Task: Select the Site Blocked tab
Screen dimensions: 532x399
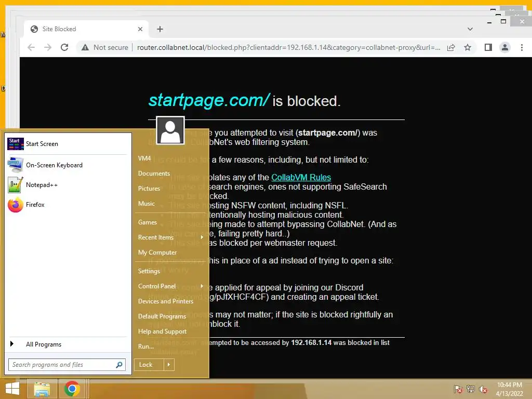Action: pos(87,29)
